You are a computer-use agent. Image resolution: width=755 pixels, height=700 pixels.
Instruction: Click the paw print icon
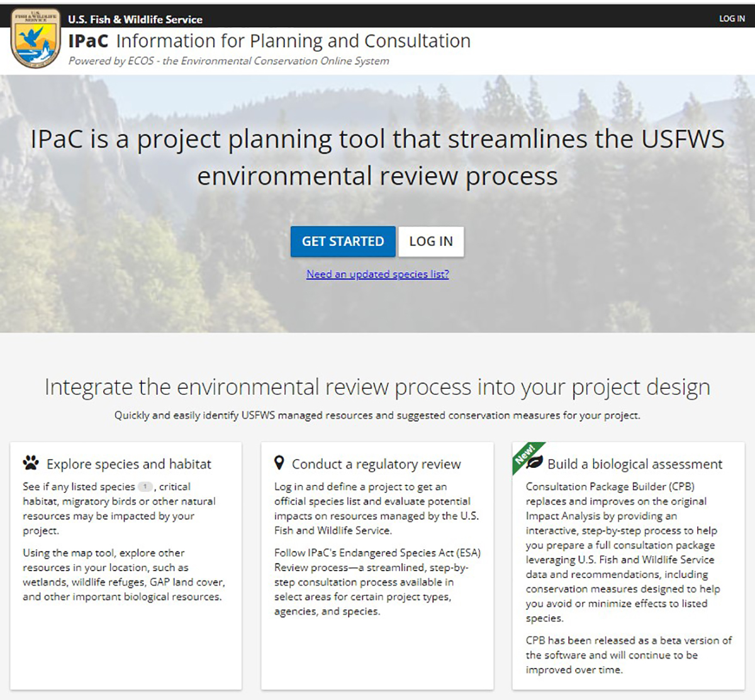31,463
